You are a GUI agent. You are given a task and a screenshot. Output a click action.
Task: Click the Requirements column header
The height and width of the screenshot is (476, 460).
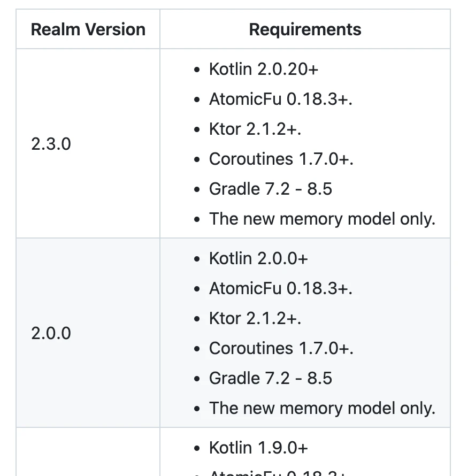click(305, 29)
